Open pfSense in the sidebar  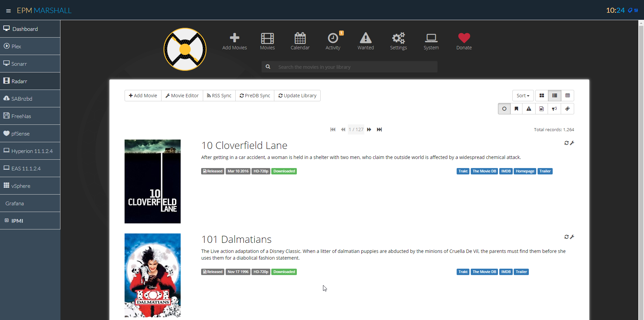(x=30, y=134)
